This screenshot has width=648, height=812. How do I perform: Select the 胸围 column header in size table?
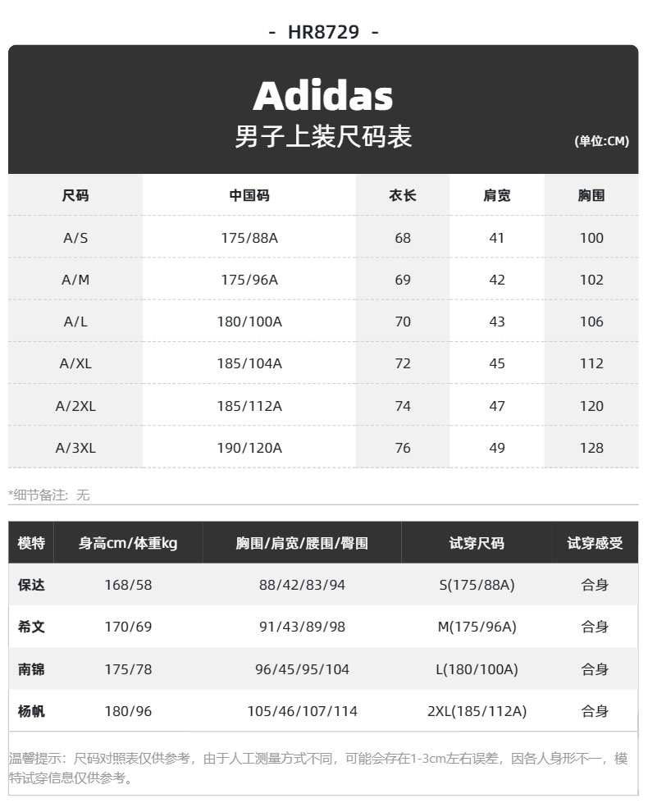(591, 195)
